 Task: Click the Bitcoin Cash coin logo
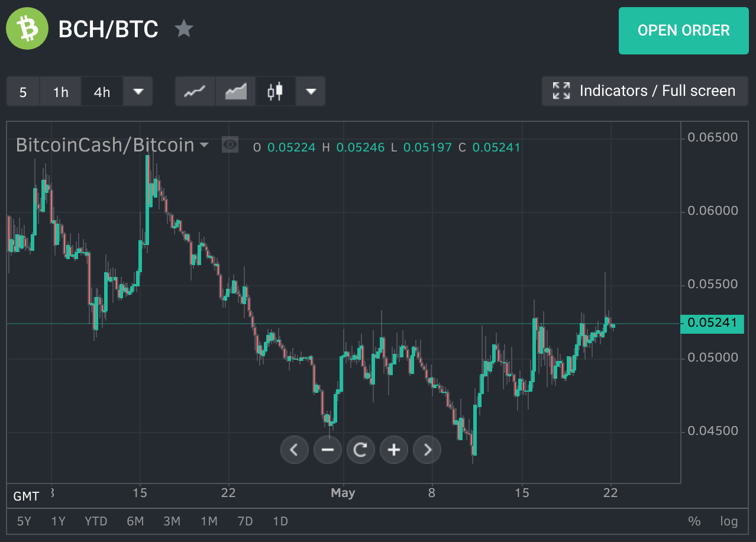tap(27, 28)
